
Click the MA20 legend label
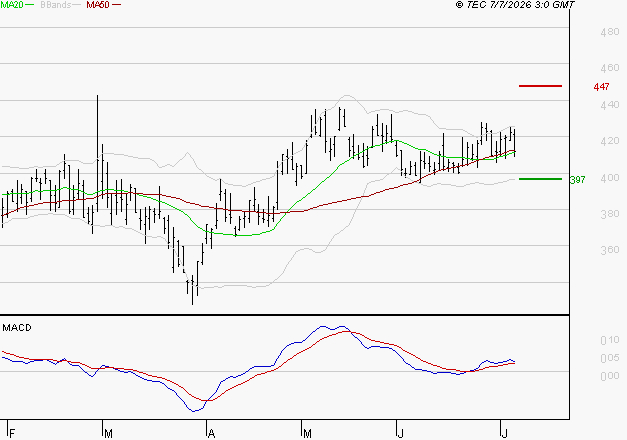(x=12, y=5)
